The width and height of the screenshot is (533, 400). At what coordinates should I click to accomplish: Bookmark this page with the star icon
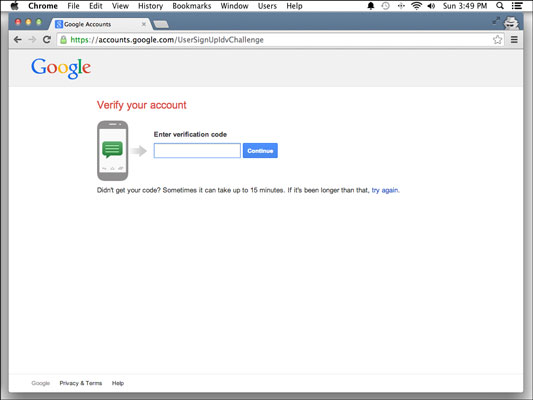tap(497, 40)
